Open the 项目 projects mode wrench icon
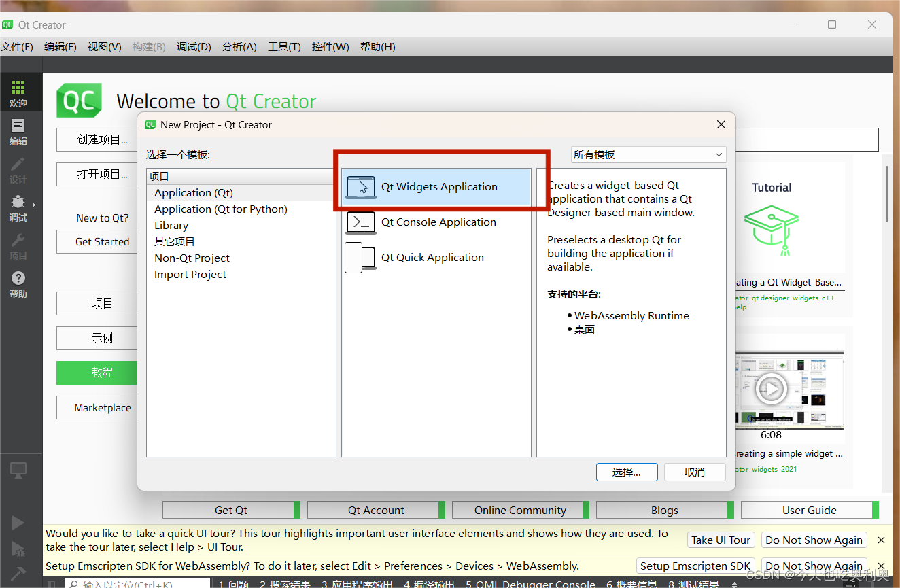The width and height of the screenshot is (900, 588). click(18, 246)
